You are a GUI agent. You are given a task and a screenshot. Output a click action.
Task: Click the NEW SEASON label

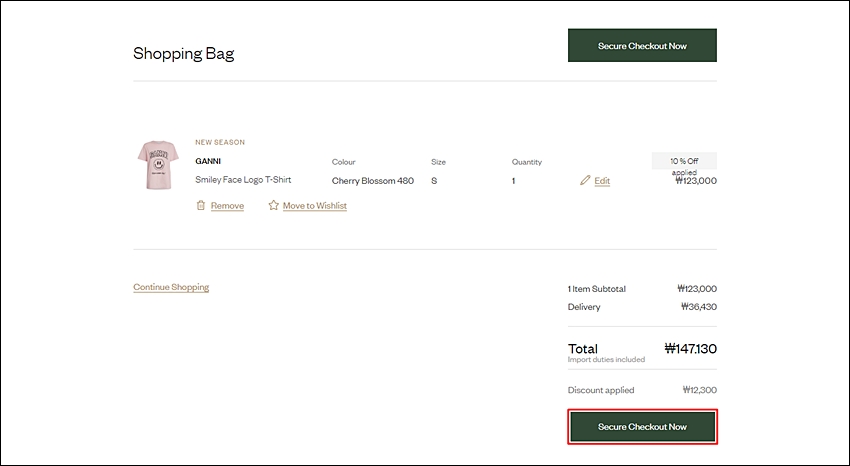tap(220, 142)
